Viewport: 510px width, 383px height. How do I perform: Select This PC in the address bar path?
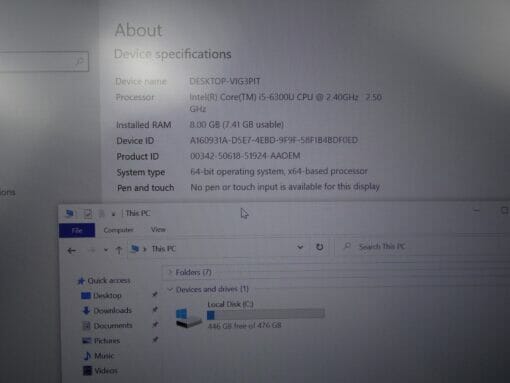point(163,249)
